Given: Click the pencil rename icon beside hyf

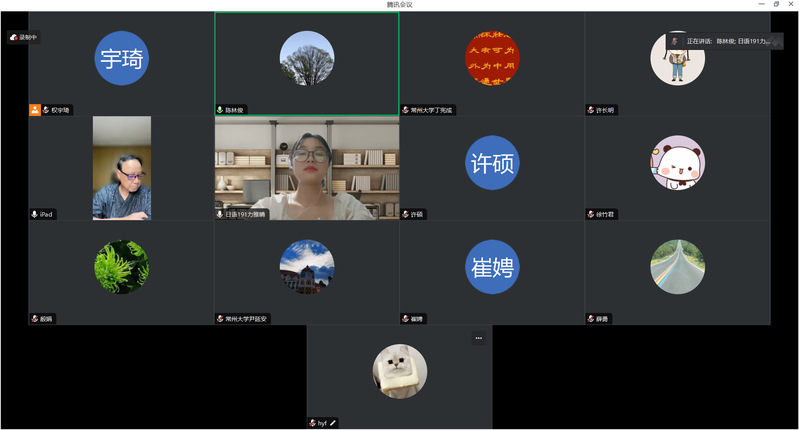Looking at the screenshot, I should 334,423.
